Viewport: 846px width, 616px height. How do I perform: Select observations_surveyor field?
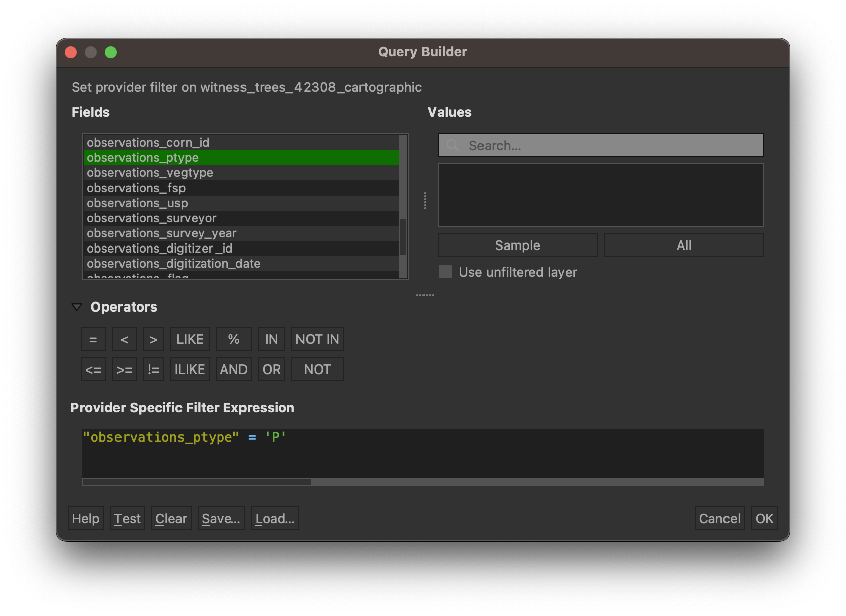(x=241, y=218)
